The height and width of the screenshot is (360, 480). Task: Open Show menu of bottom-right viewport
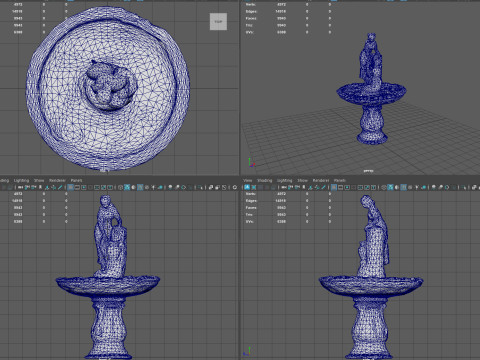click(x=302, y=180)
